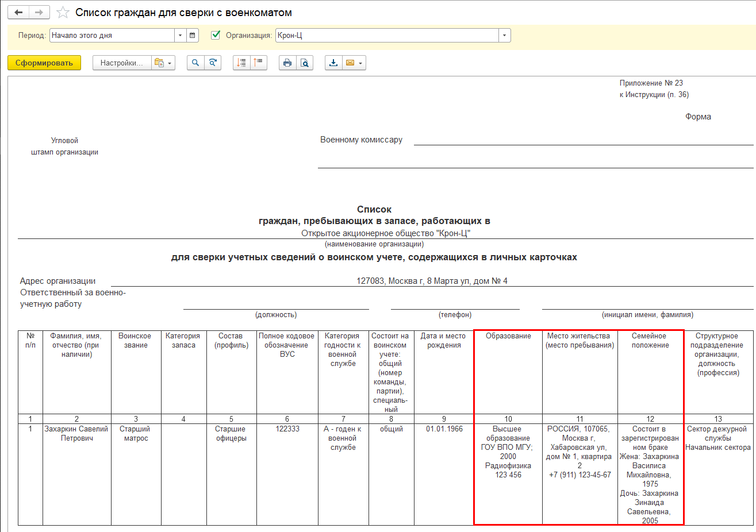Open the report variants dropdown
756x532 pixels.
(163, 63)
